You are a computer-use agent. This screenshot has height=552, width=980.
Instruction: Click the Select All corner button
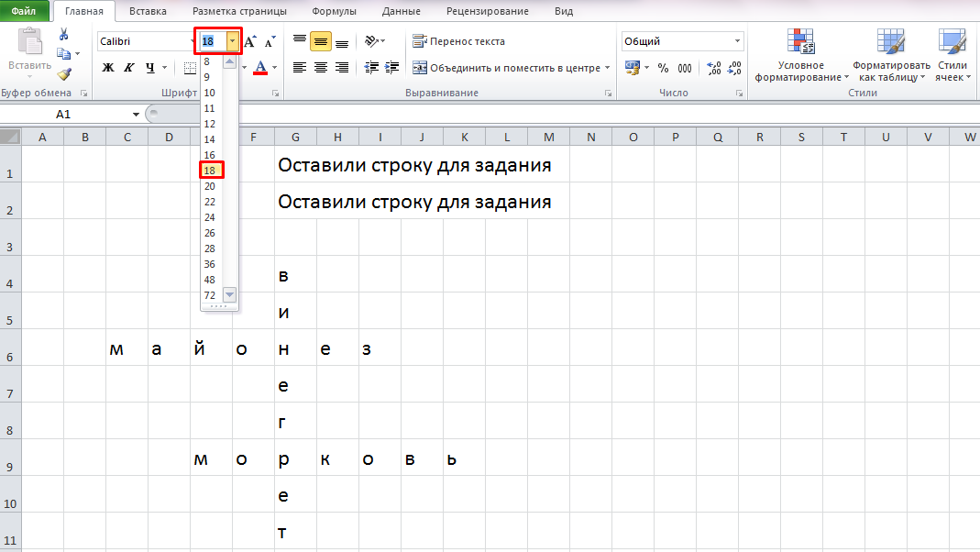click(11, 137)
